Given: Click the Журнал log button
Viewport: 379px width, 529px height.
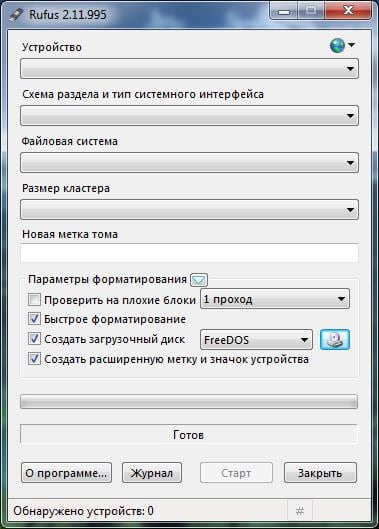Looking at the screenshot, I should [152, 473].
